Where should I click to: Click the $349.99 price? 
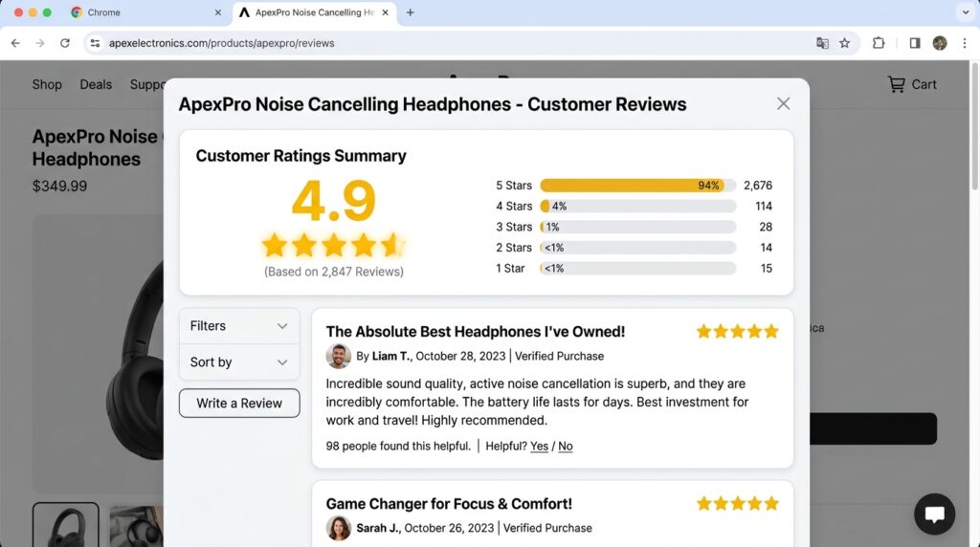coord(59,186)
